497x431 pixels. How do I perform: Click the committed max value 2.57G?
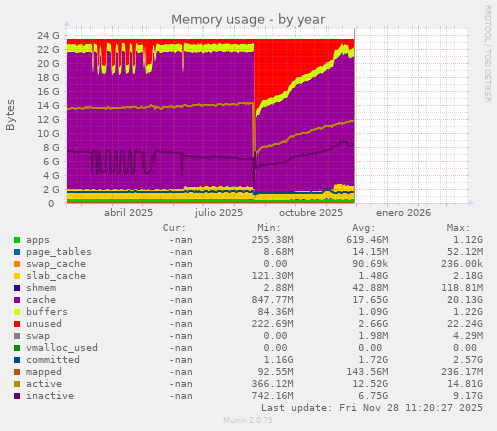[x=468, y=360]
